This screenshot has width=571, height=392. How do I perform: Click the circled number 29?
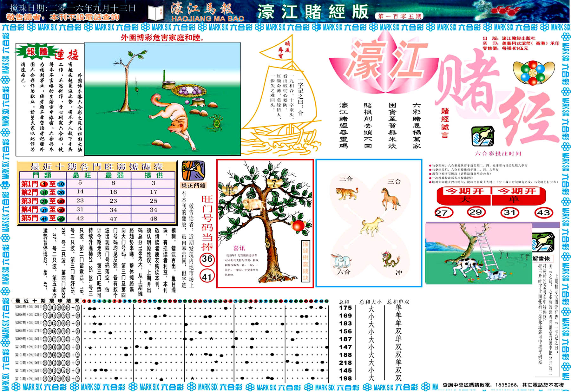476,212
